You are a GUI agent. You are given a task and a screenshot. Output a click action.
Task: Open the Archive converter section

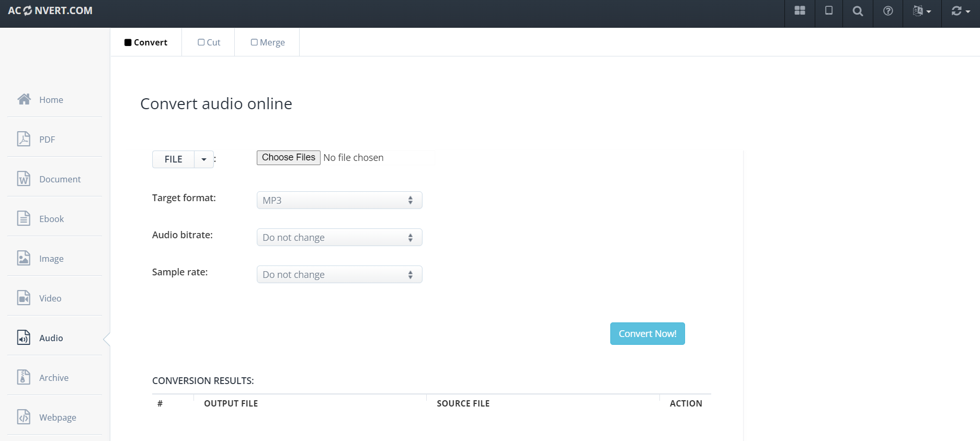tap(53, 378)
